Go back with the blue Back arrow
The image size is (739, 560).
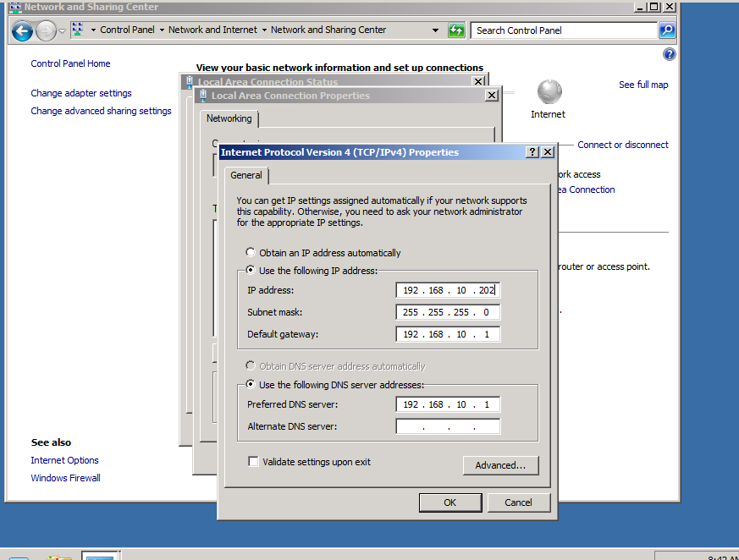pos(22,31)
